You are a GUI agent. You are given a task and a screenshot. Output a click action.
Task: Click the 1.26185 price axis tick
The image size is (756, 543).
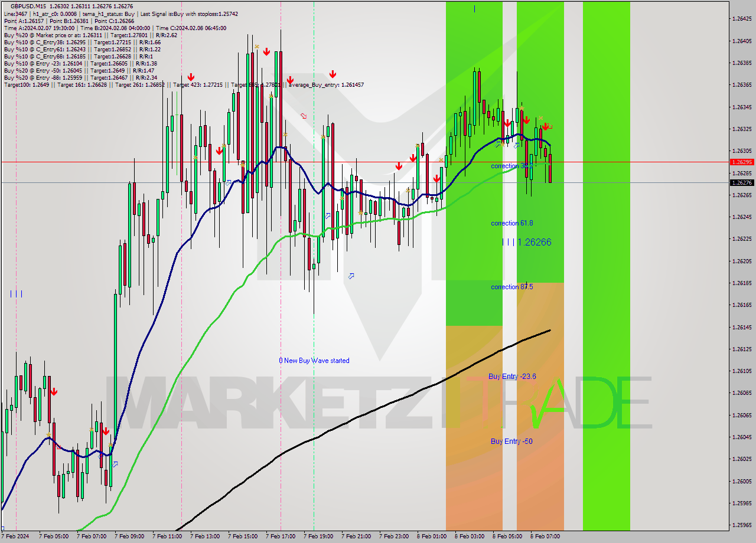pyautogui.click(x=742, y=283)
